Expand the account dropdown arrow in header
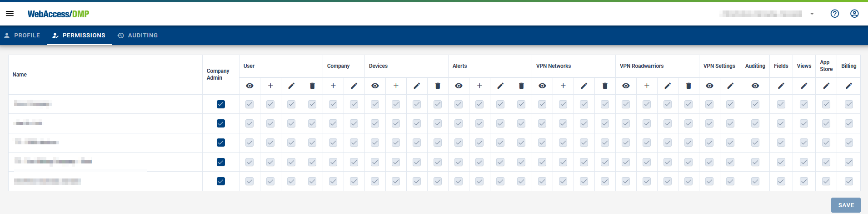The height and width of the screenshot is (214, 868). pos(812,14)
